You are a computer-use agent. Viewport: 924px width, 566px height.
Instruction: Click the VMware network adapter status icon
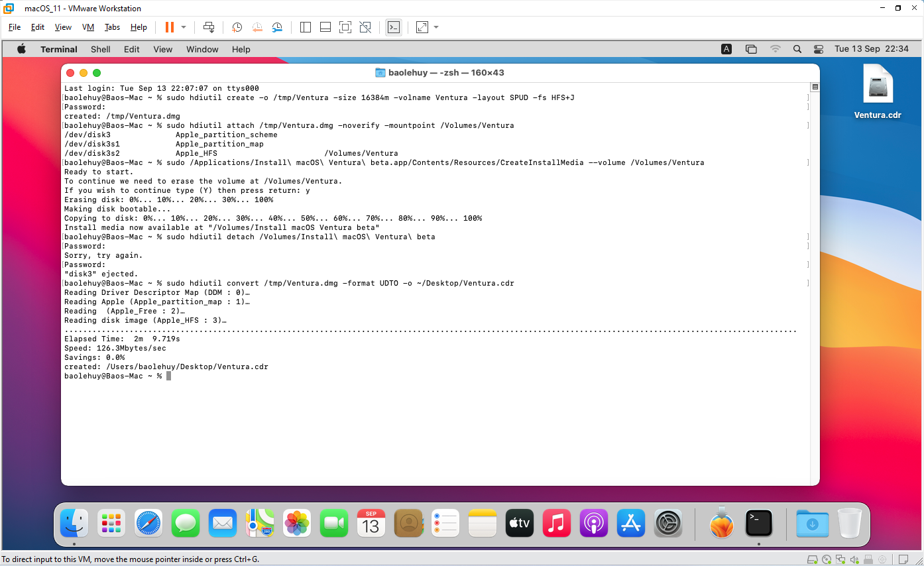tap(841, 559)
